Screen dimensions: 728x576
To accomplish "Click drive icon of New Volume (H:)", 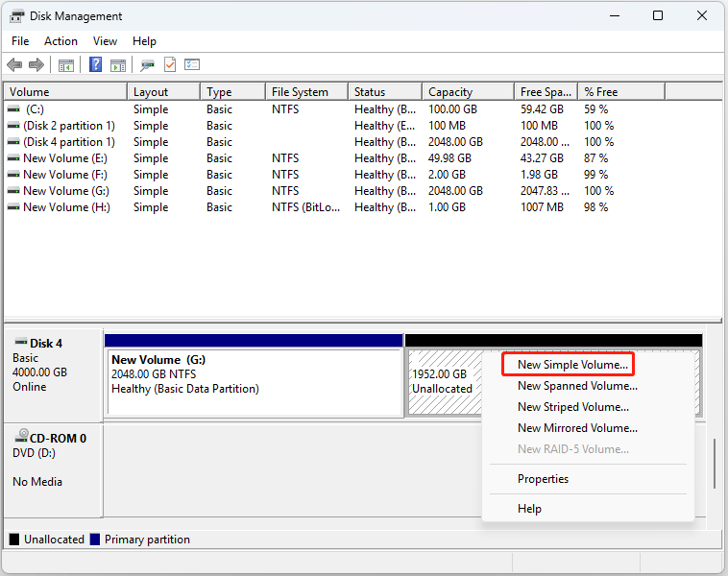I will point(14,207).
